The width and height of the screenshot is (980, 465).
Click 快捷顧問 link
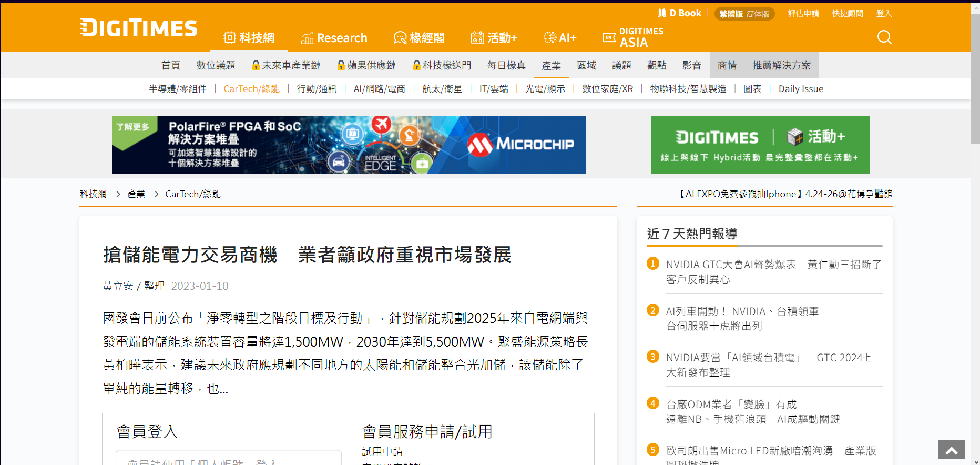[848, 14]
